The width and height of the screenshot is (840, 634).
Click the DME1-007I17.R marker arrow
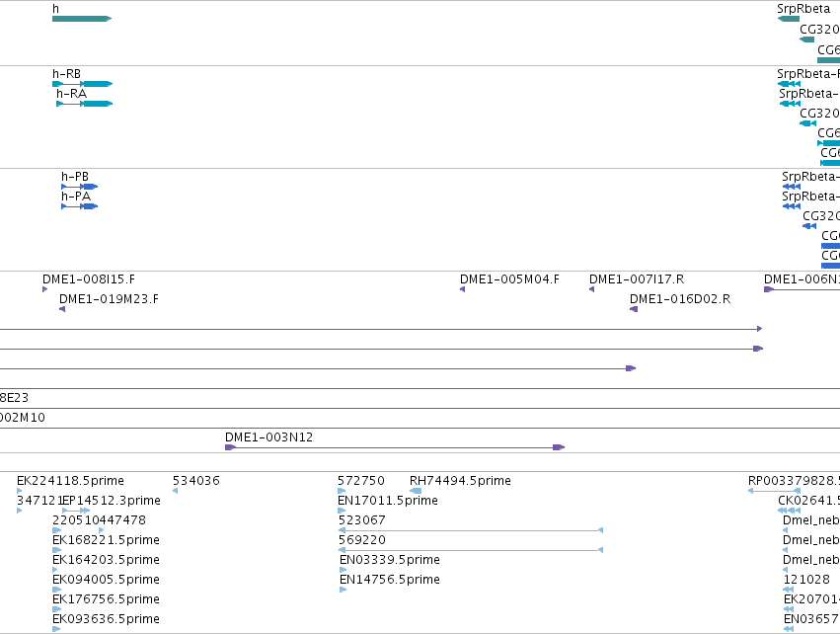[x=591, y=289]
